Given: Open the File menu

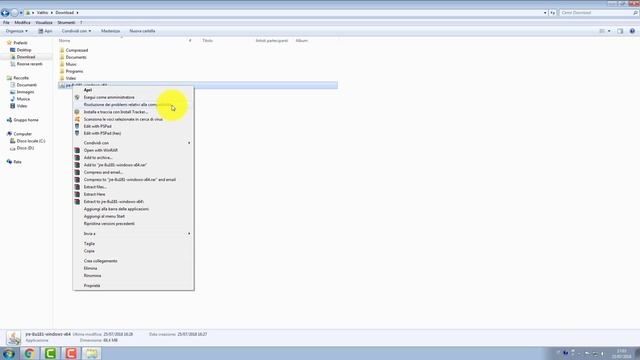Looking at the screenshot, I should click(x=6, y=23).
